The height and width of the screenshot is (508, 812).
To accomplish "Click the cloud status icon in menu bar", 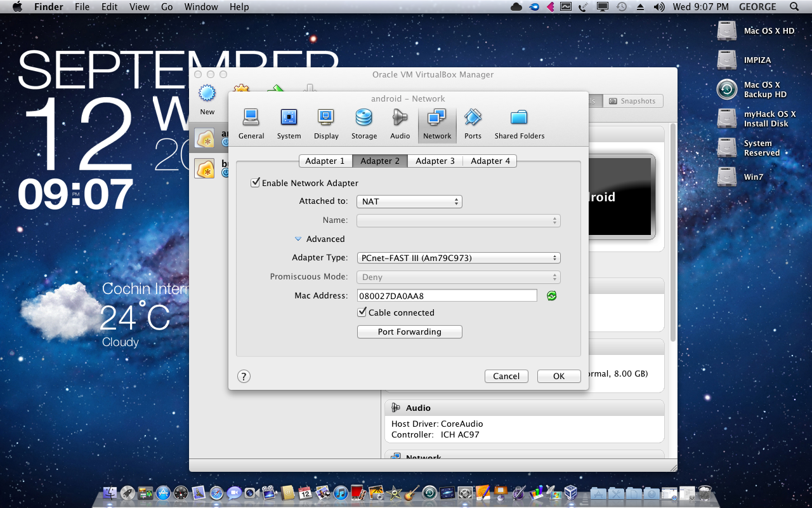I will [x=516, y=7].
